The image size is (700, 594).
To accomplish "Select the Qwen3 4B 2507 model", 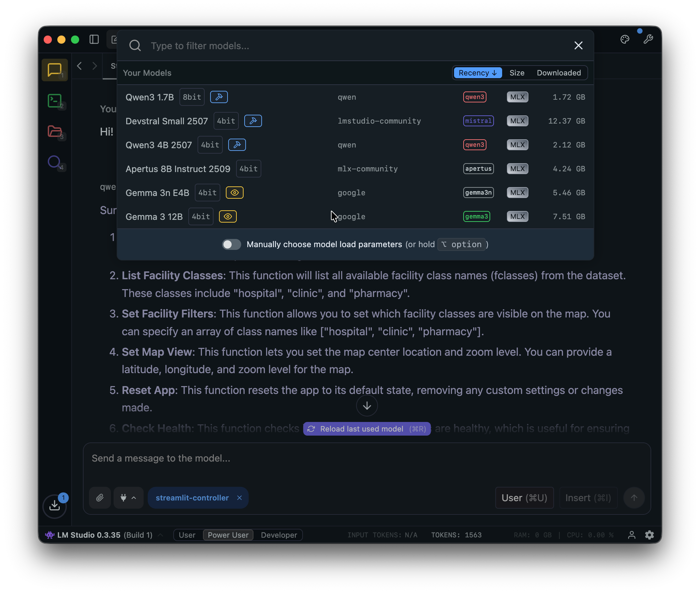I will pos(355,145).
